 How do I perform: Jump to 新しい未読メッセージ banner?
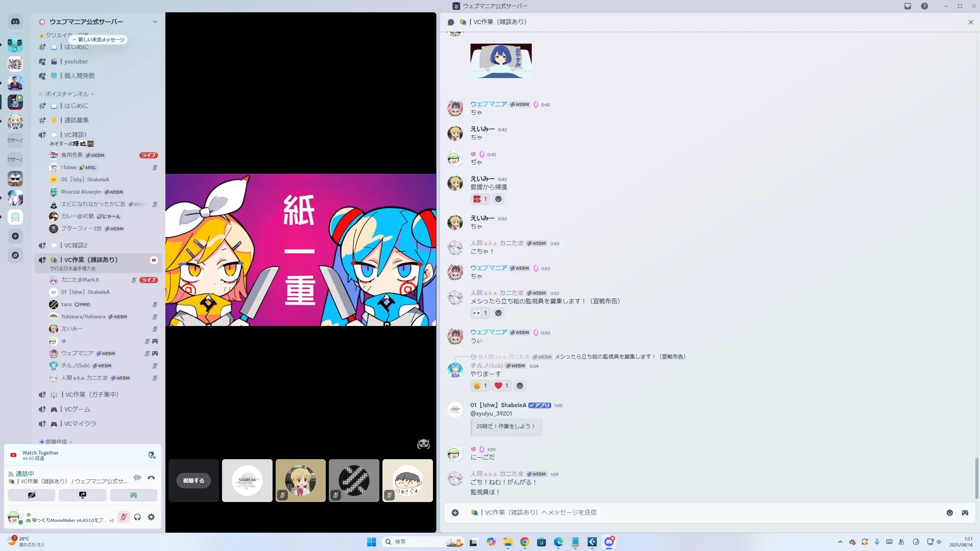98,40
